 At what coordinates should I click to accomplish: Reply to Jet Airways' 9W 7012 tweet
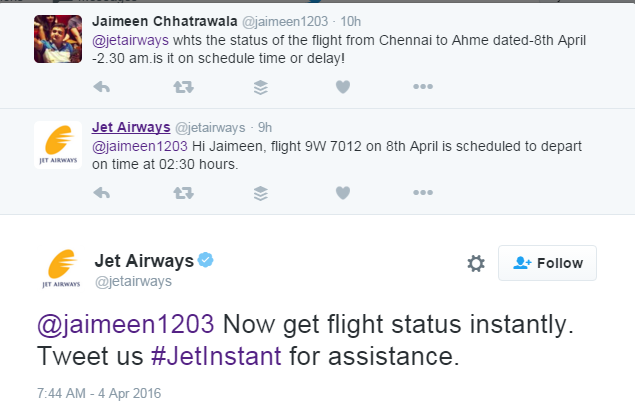(x=101, y=192)
